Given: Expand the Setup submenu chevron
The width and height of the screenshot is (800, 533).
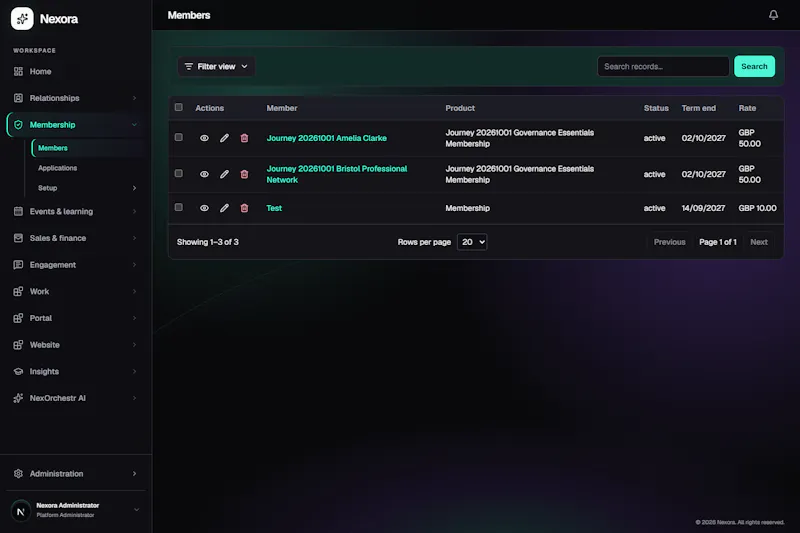Looking at the screenshot, I should coord(134,188).
